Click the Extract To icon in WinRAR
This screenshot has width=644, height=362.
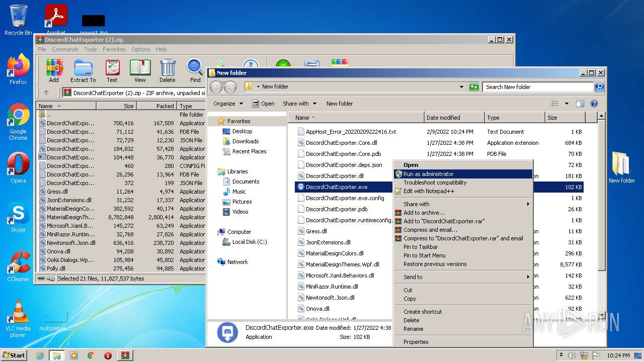(83, 70)
